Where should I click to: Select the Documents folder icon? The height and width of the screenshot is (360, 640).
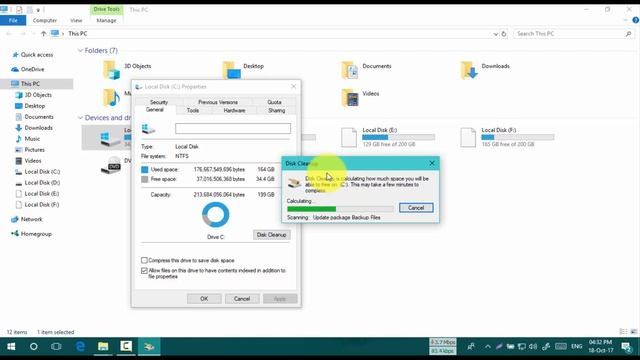(x=350, y=70)
